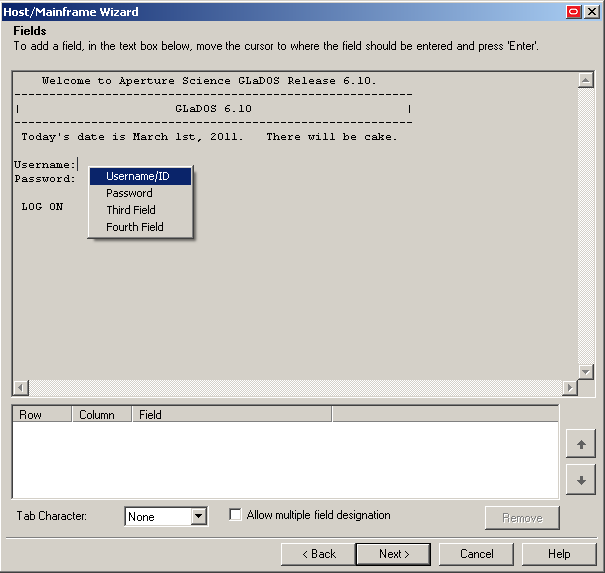
Task: Click the horizontal scrollbar right arrow
Action: click(570, 387)
